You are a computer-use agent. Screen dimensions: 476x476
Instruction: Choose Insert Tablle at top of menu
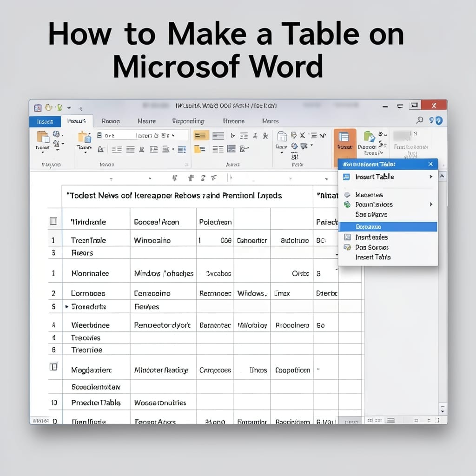click(x=388, y=177)
